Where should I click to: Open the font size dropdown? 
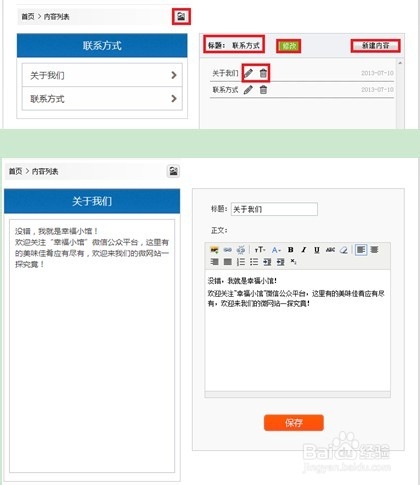tap(260, 250)
